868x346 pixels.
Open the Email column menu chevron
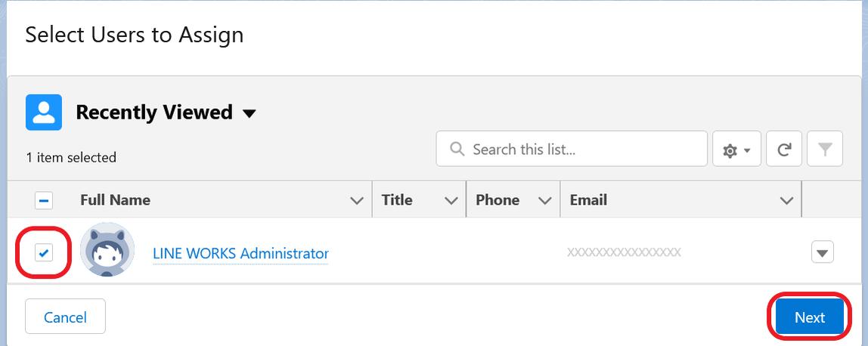pos(786,200)
